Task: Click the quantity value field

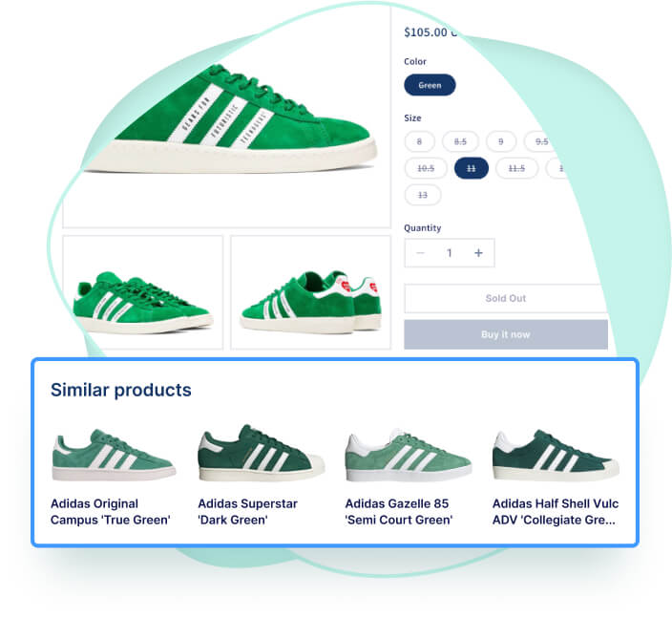Action: (450, 253)
